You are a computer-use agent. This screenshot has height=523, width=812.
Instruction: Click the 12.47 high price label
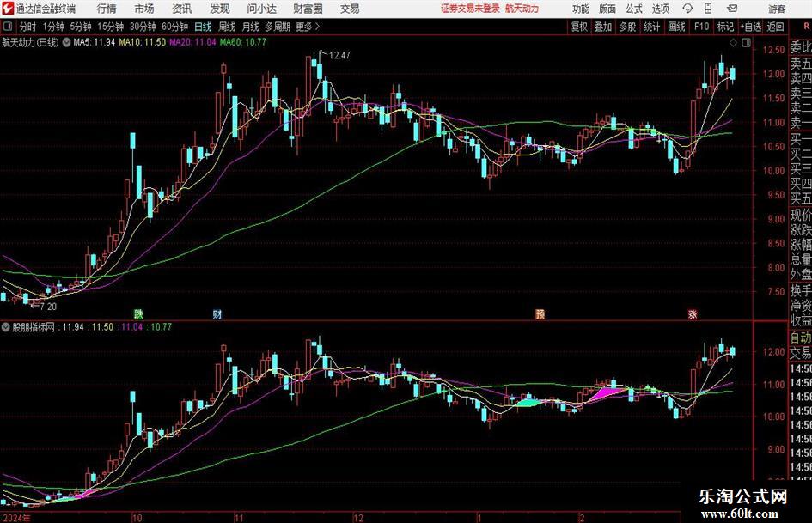tap(339, 55)
